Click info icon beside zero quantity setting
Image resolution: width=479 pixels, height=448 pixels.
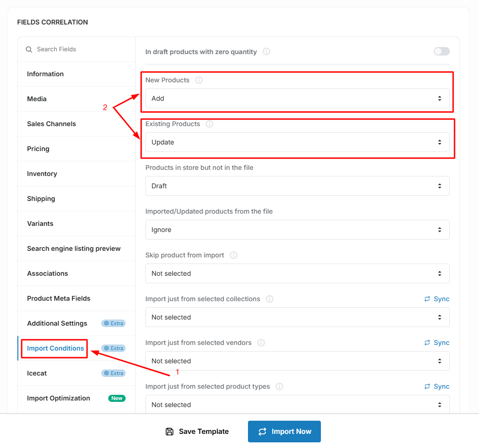click(x=266, y=52)
